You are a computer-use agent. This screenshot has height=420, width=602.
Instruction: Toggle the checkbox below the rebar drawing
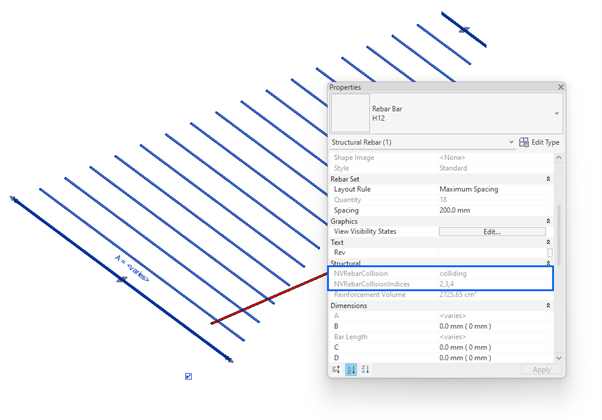pos(188,376)
